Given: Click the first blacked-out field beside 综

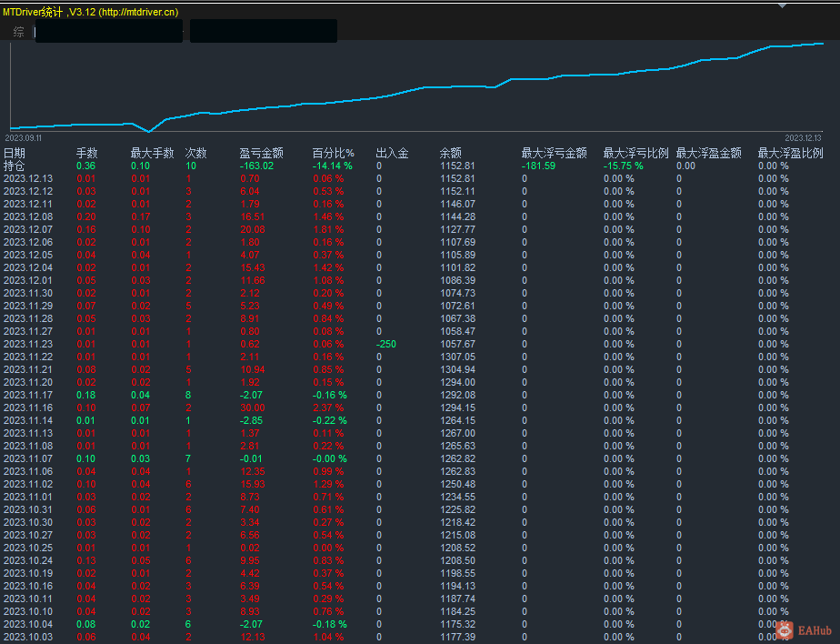Looking at the screenshot, I should (x=107, y=32).
